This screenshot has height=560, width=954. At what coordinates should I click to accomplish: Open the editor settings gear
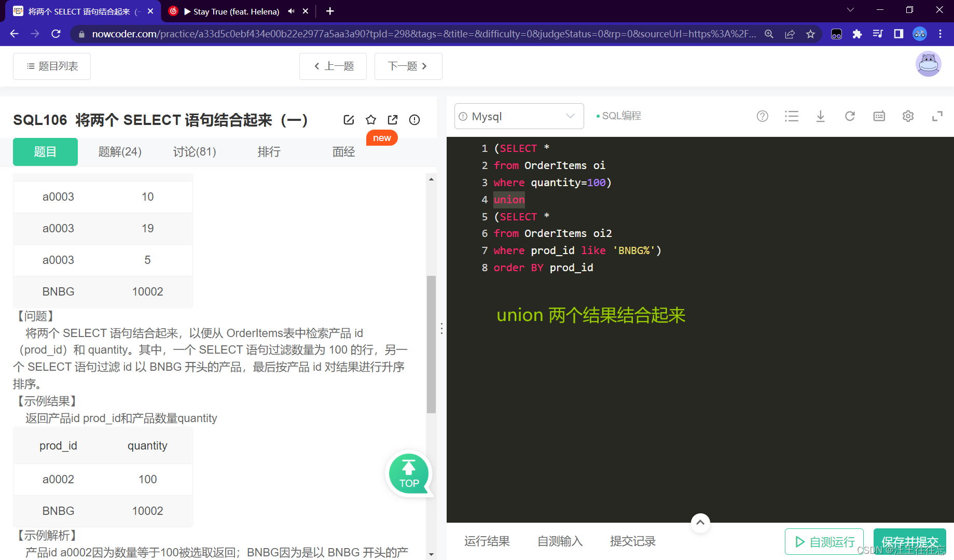pyautogui.click(x=908, y=116)
